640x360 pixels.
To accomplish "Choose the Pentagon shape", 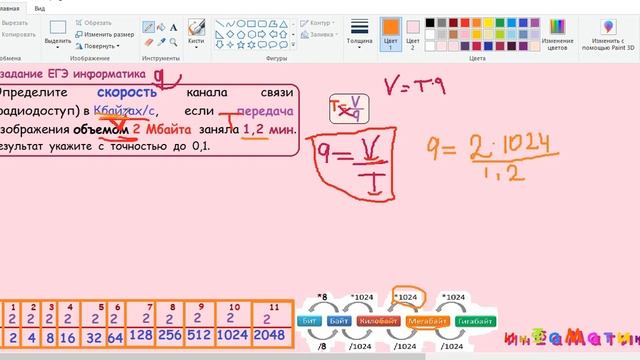I will click(x=241, y=35).
